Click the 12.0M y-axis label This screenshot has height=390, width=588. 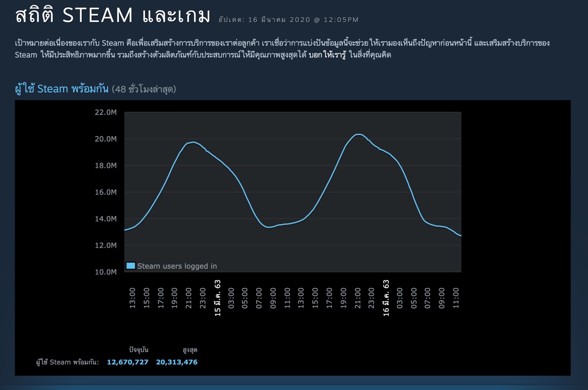[105, 245]
